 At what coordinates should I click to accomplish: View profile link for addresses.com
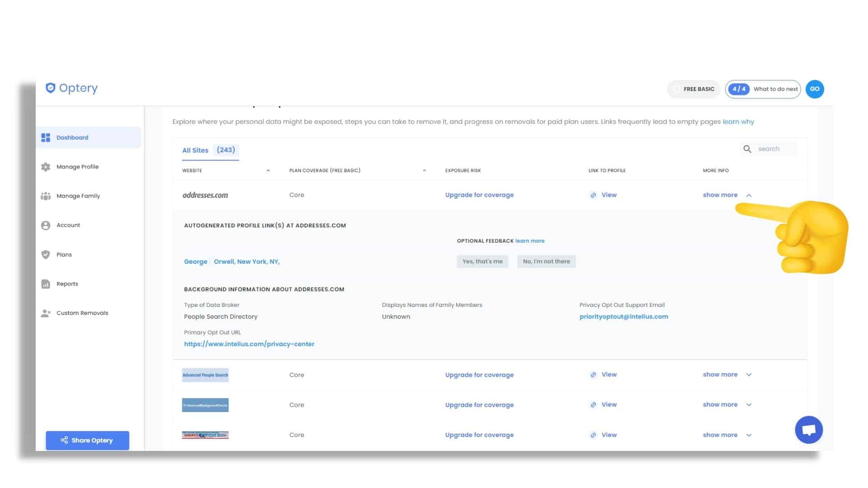click(609, 195)
